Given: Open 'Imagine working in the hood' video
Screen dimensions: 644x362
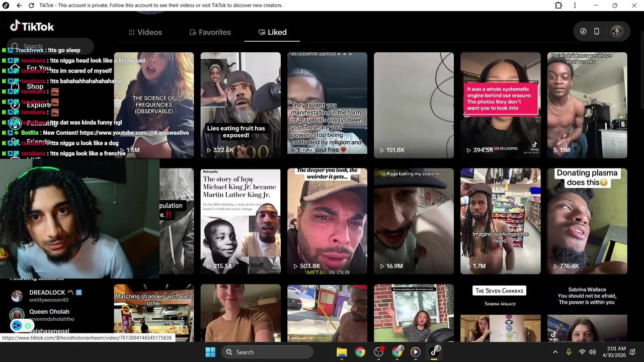Looking at the screenshot, I should click(x=501, y=221).
